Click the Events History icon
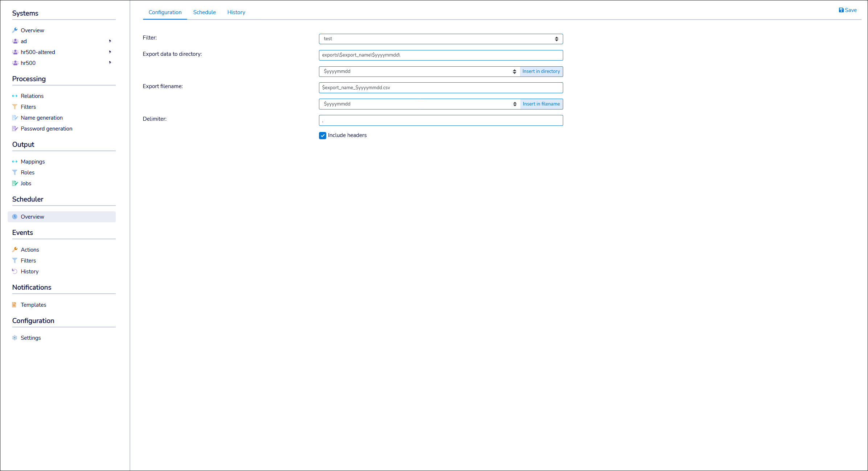Viewport: 868px width, 471px height. pyautogui.click(x=15, y=272)
